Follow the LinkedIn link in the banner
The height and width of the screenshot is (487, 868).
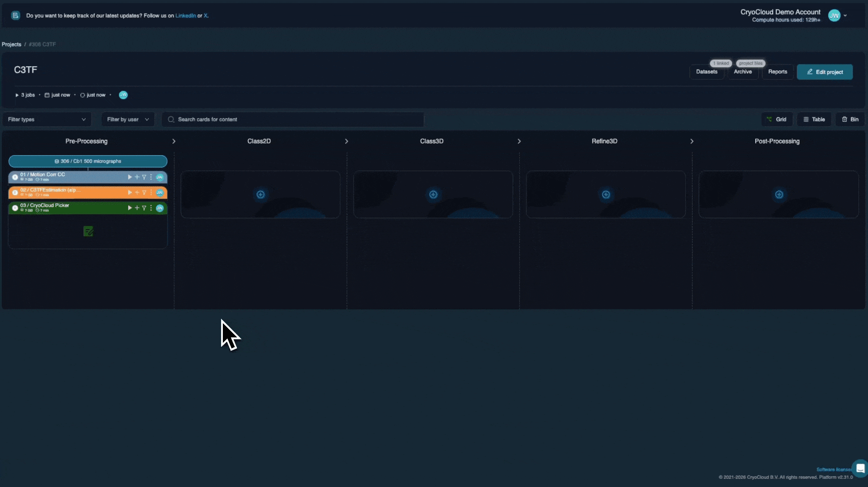click(x=185, y=16)
